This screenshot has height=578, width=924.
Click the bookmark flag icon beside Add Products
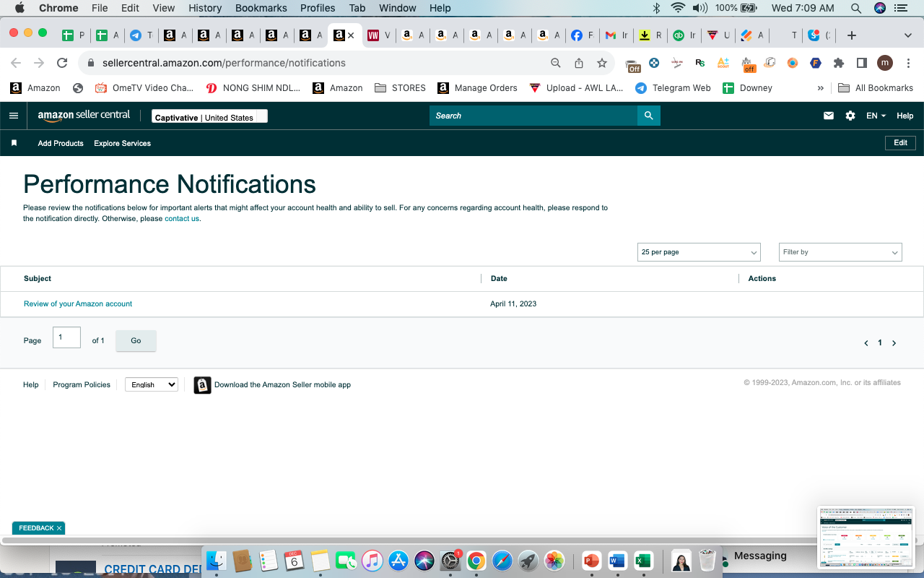(x=14, y=143)
